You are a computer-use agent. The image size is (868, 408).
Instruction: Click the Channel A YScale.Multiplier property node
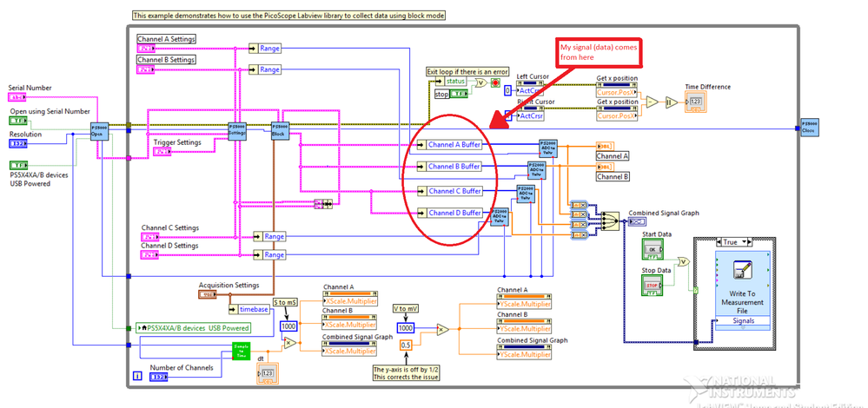525,300
